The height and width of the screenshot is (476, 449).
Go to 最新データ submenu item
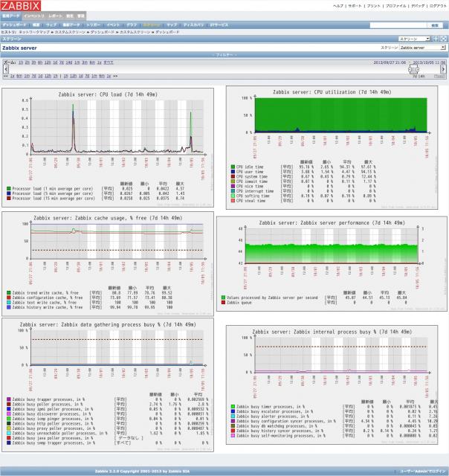pyautogui.click(x=71, y=25)
